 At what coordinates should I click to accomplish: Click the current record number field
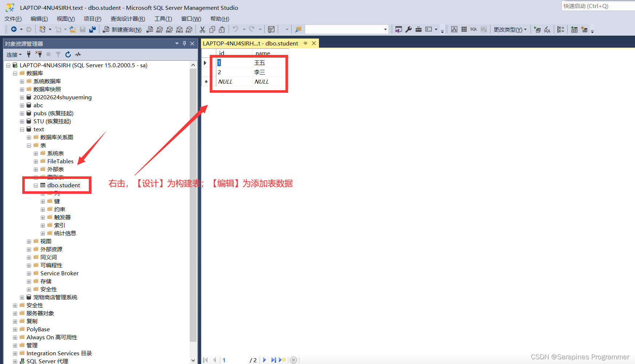tap(234, 360)
